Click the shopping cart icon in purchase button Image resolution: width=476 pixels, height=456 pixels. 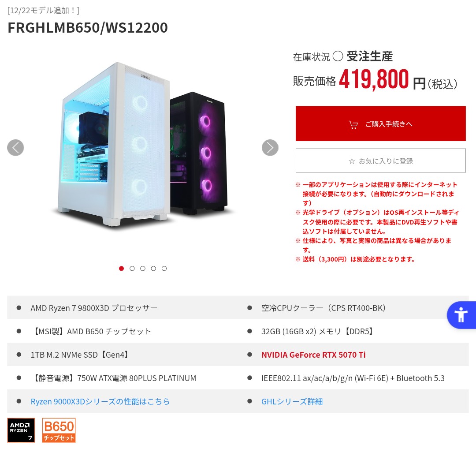[353, 124]
